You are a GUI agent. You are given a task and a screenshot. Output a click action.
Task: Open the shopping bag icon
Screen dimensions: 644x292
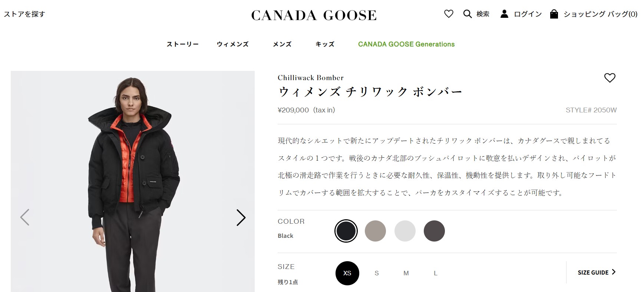click(554, 14)
